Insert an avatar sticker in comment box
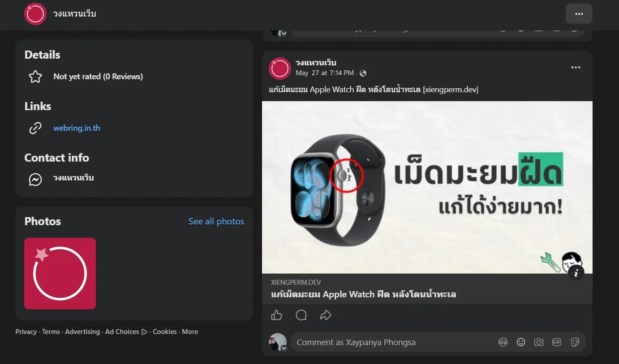 coord(503,343)
